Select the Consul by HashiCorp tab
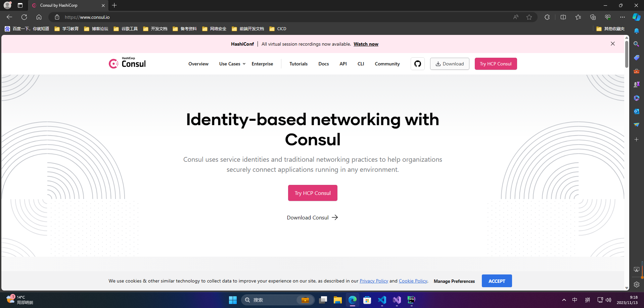The width and height of the screenshot is (644, 308). pyautogui.click(x=68, y=5)
